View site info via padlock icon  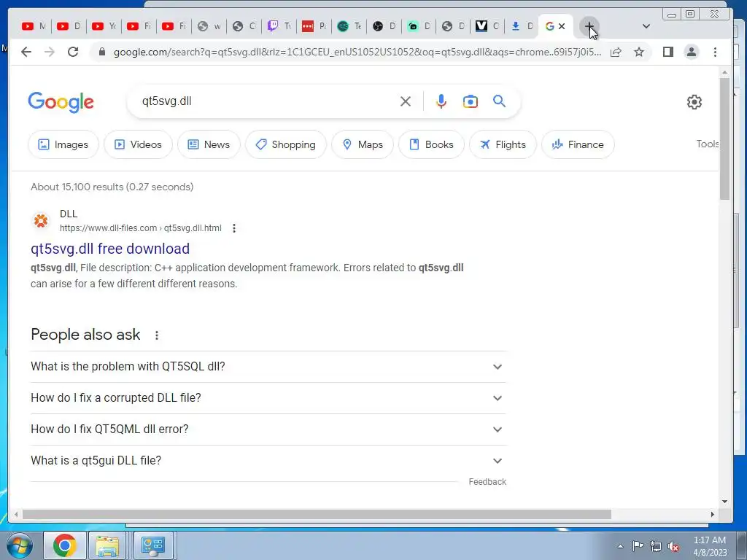tap(101, 52)
